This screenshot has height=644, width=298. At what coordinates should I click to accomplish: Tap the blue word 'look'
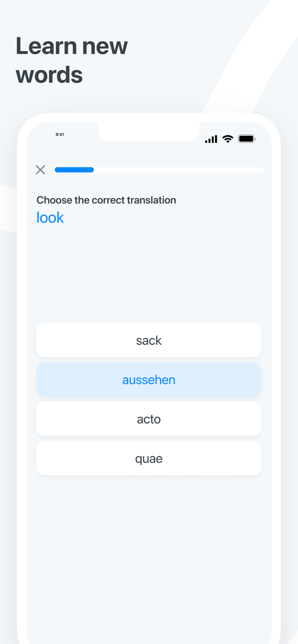click(50, 218)
